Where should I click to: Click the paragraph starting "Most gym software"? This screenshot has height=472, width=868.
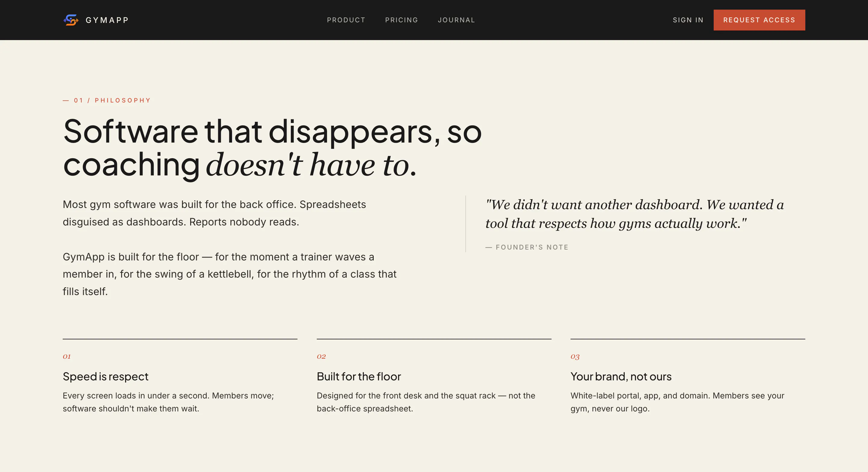point(214,213)
